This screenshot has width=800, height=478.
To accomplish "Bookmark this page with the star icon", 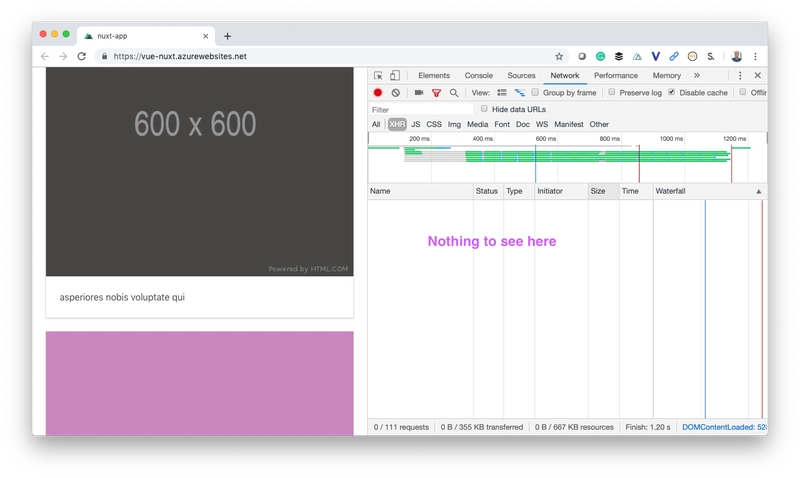I will [x=559, y=57].
